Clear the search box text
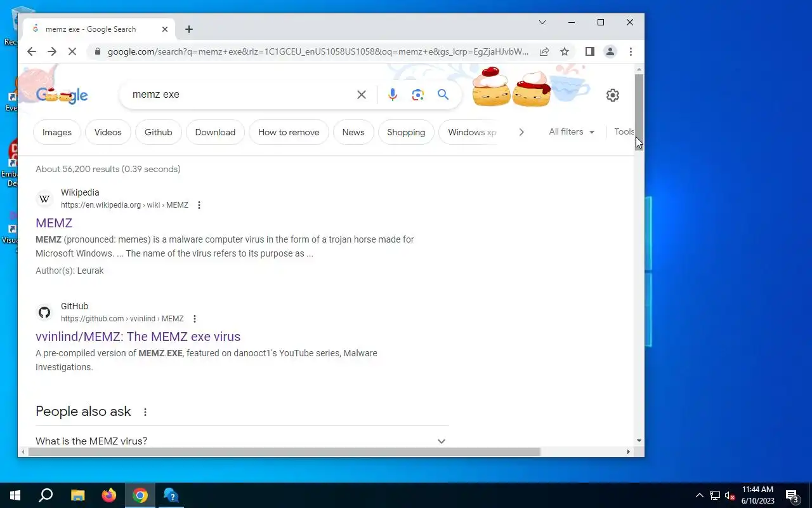 pos(362,95)
